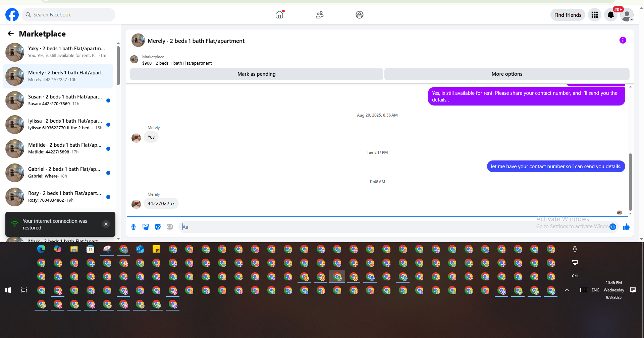Open the ENG language switcher
Viewport: 644px width, 338px height.
click(595, 290)
